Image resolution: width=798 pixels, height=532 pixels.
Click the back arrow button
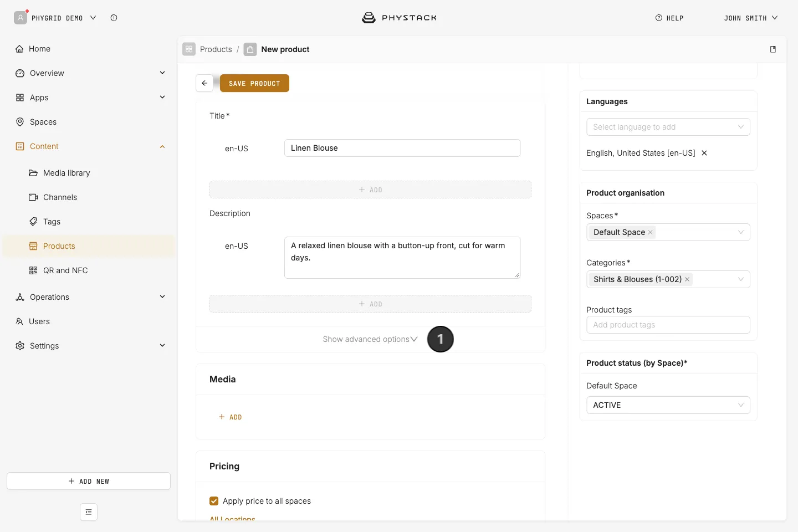[204, 83]
